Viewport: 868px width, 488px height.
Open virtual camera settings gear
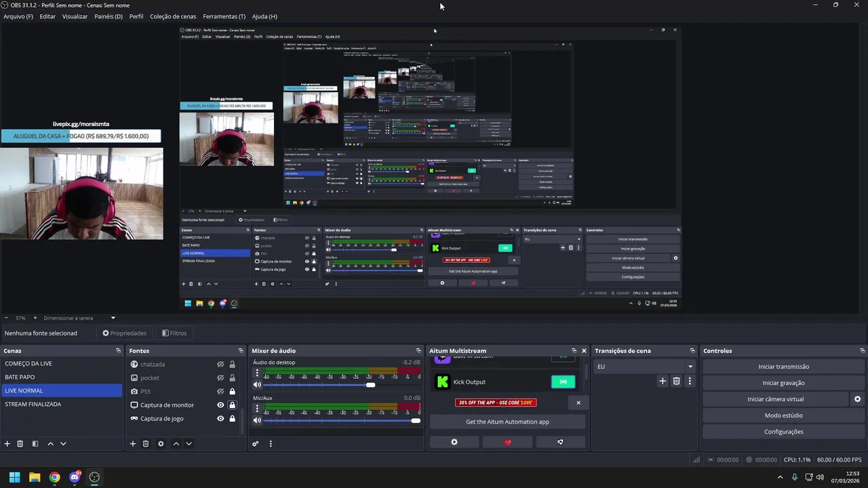(x=857, y=399)
